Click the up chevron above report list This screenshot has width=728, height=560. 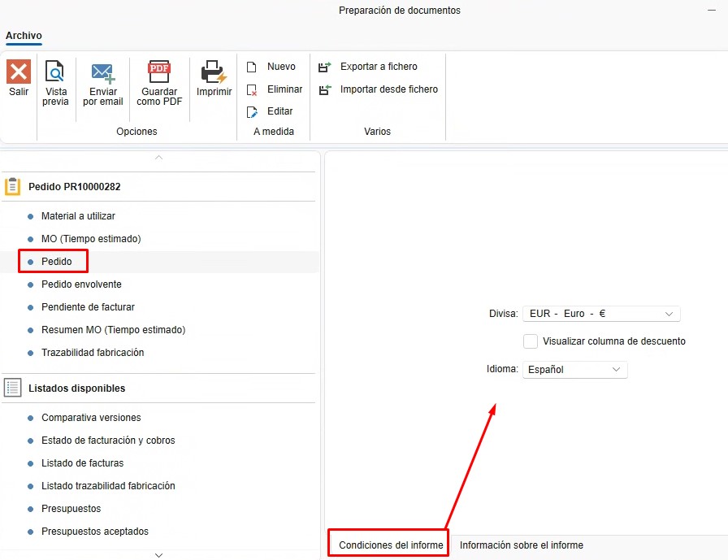158,158
